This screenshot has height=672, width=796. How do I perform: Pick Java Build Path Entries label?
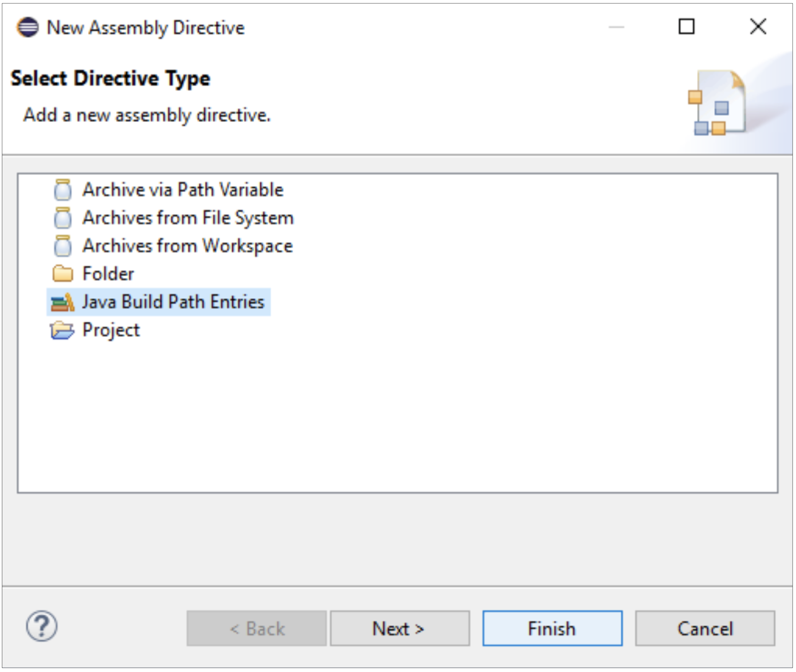click(x=173, y=302)
